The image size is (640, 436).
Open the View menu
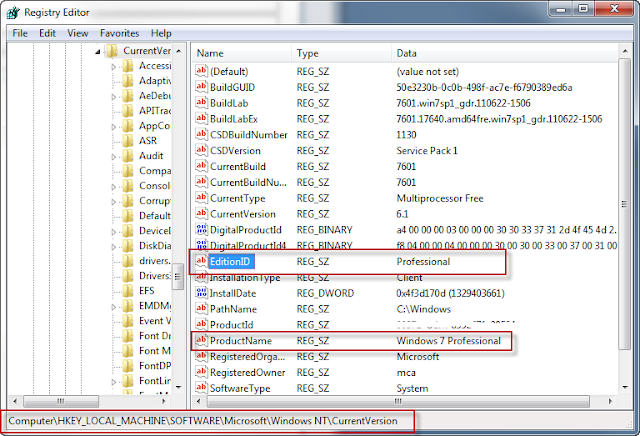(x=78, y=33)
